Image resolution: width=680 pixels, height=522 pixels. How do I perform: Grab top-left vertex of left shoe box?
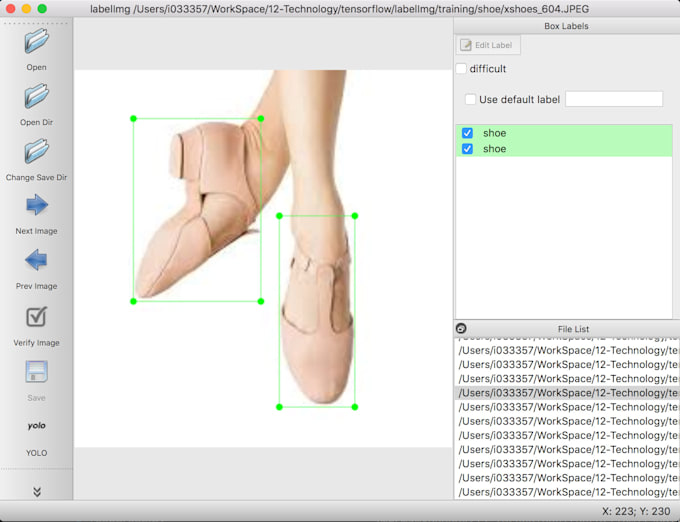point(134,118)
